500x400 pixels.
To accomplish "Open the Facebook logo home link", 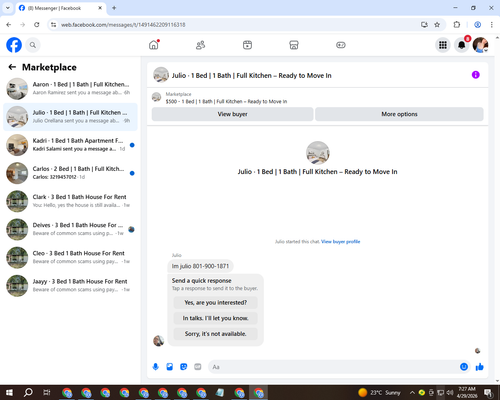I will (x=14, y=45).
